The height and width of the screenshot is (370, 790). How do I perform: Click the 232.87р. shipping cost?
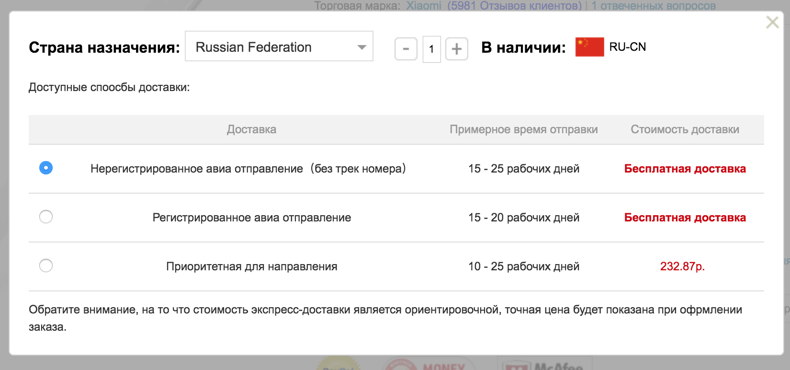tap(682, 267)
